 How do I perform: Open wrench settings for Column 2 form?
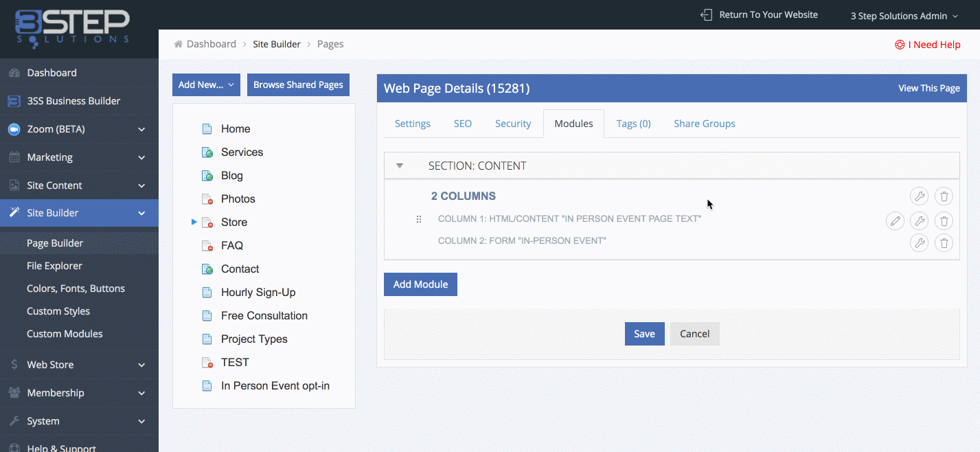(x=919, y=242)
